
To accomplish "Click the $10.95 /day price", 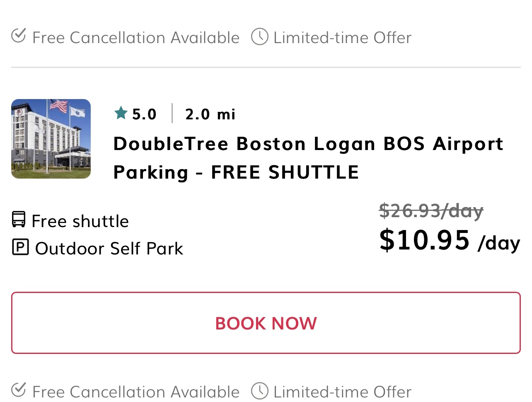I will point(449,240).
